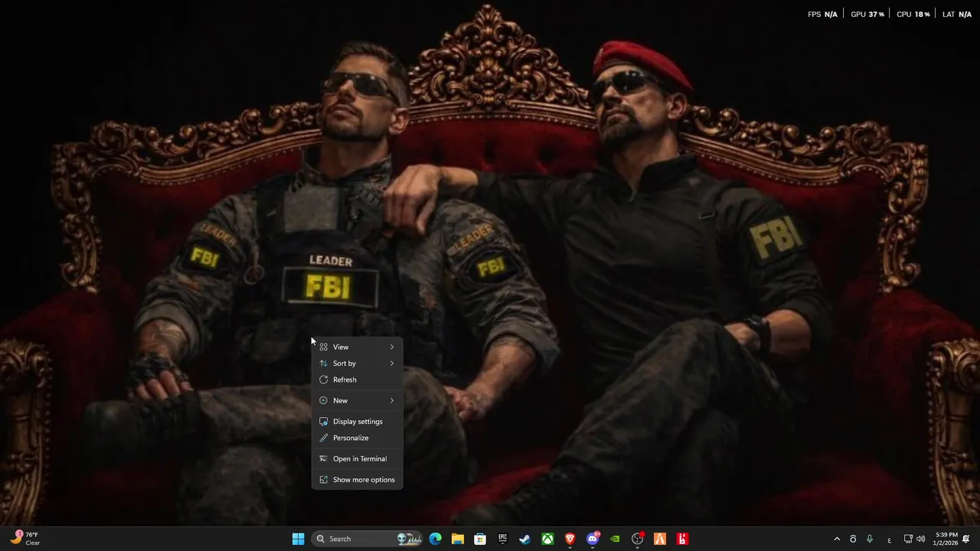This screenshot has width=980, height=551.
Task: Choose Refresh in the context menu
Action: (357, 380)
